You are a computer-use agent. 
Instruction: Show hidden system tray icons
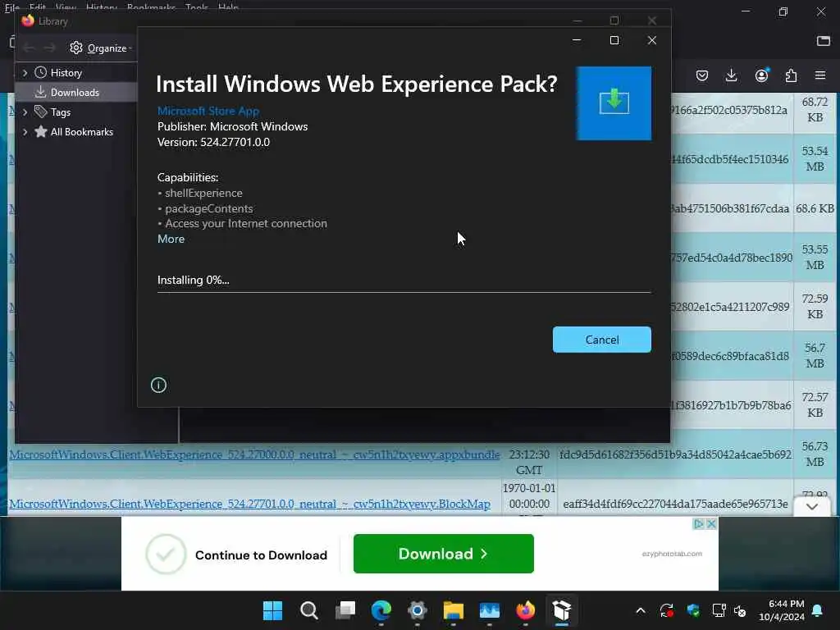[641, 610]
